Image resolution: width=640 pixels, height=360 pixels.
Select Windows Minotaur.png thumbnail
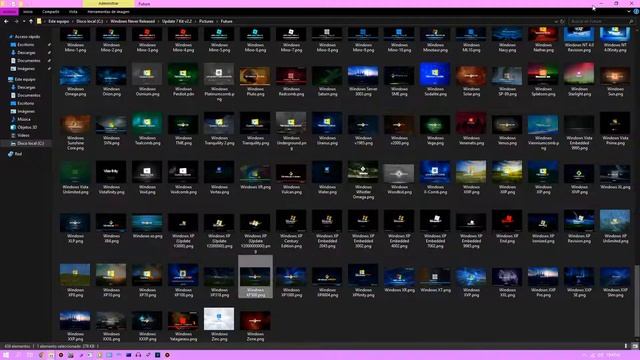[x=435, y=40]
